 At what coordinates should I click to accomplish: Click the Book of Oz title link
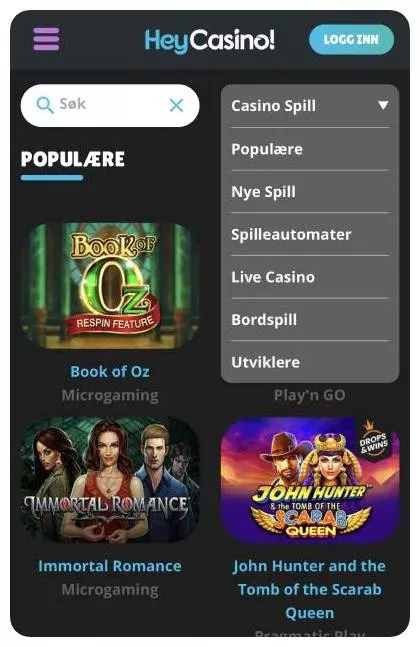tap(110, 371)
